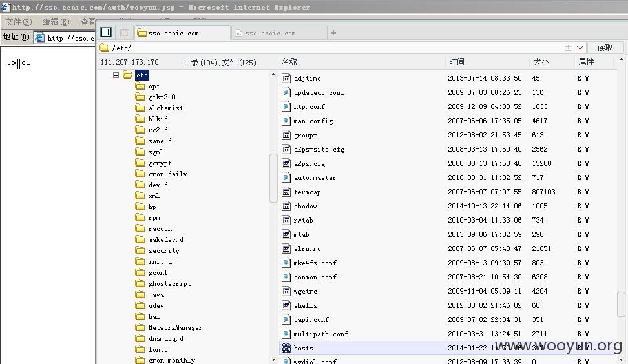The height and width of the screenshot is (364, 628).
Task: Select the auto.master file
Action: point(315,177)
